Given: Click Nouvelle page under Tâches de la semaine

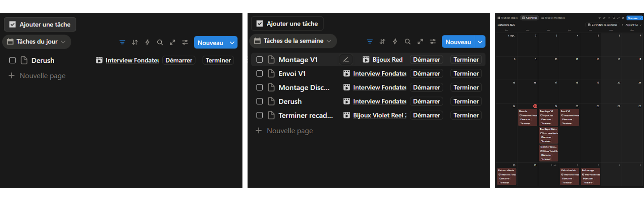Looking at the screenshot, I should (x=289, y=131).
